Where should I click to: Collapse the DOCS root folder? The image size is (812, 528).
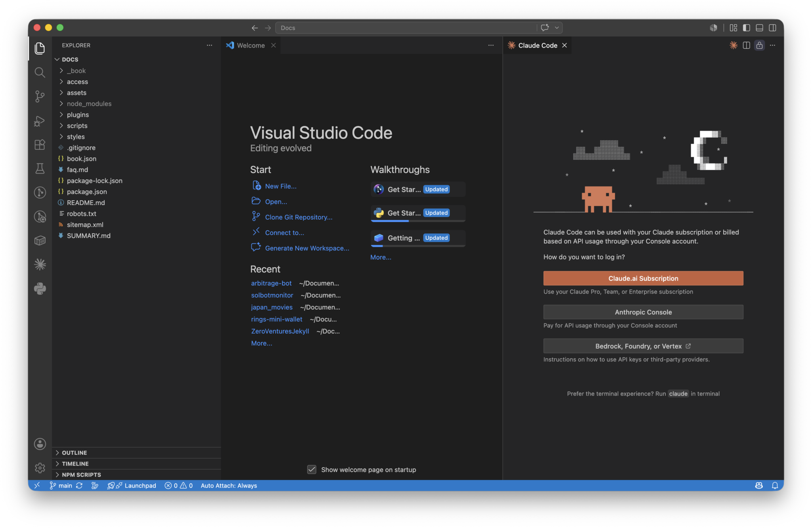(x=136, y=59)
